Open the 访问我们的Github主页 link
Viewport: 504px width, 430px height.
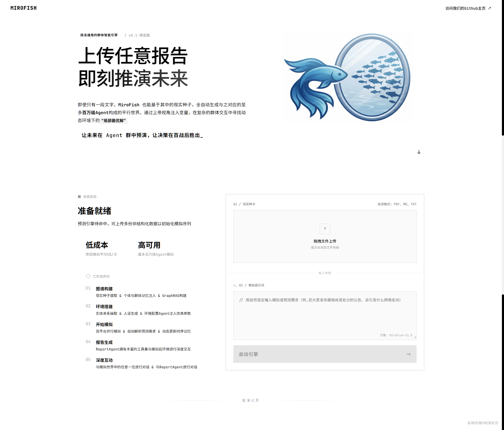point(465,8)
